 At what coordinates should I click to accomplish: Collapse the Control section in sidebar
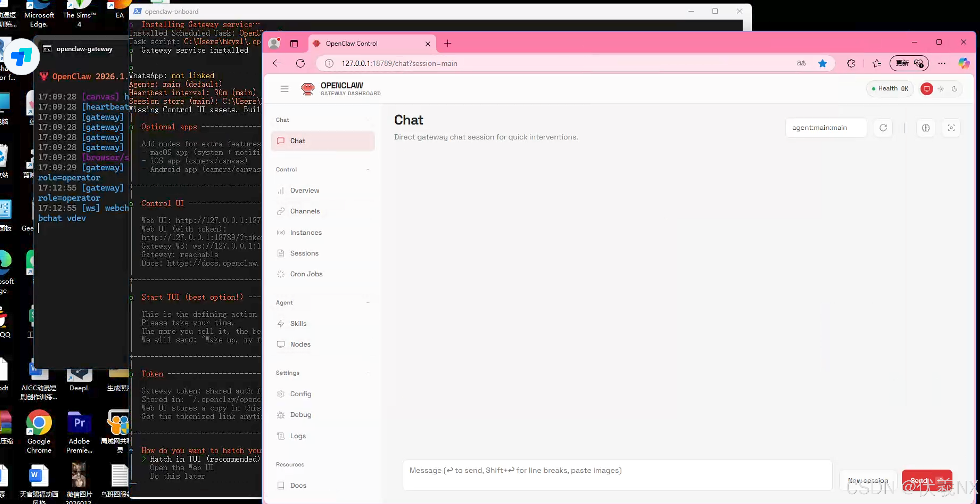(x=368, y=169)
